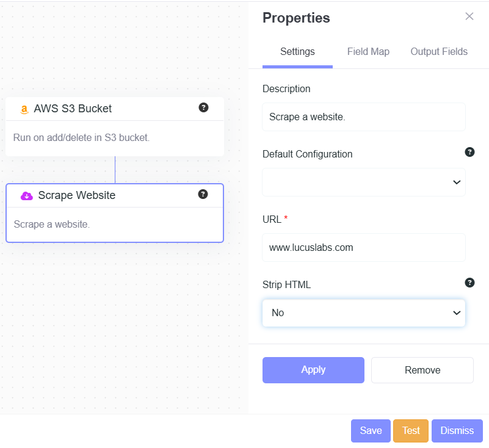Focus the Description text field
This screenshot has width=489, height=448.
point(364,117)
